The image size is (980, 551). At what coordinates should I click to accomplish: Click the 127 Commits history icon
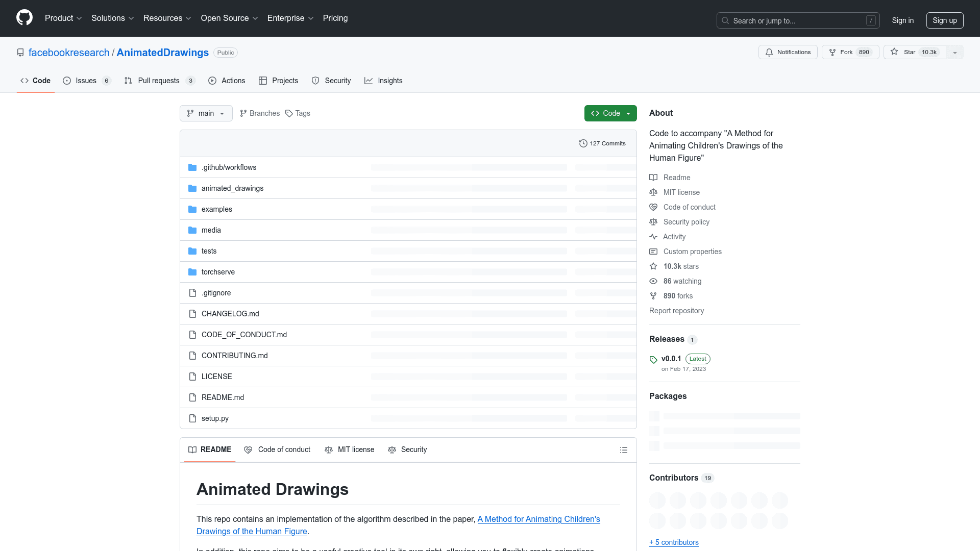(x=583, y=143)
